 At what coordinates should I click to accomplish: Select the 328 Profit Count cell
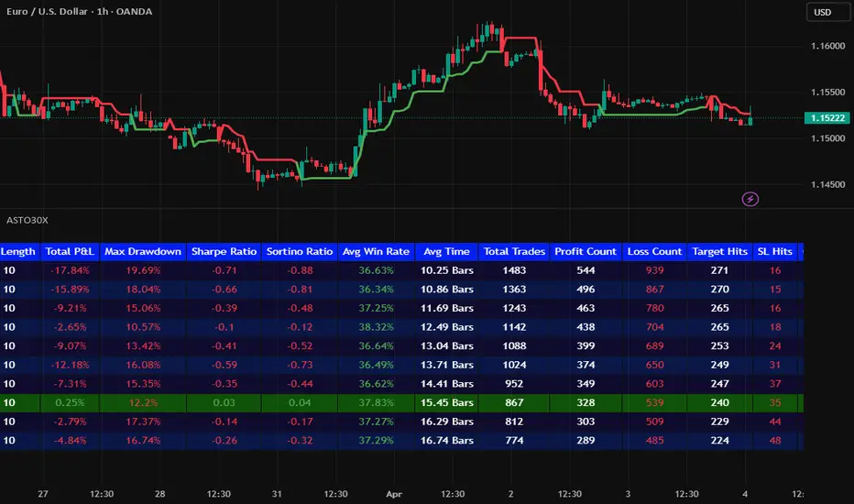click(586, 402)
